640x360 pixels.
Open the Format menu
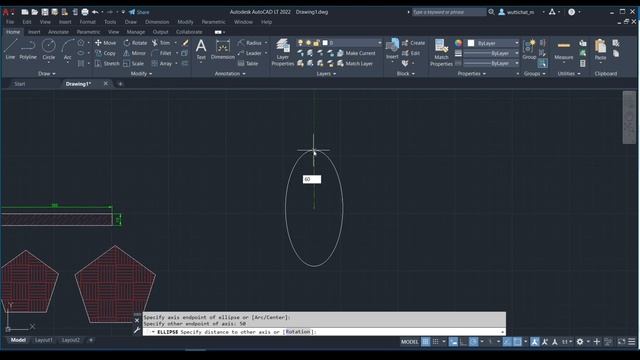[x=87, y=22]
